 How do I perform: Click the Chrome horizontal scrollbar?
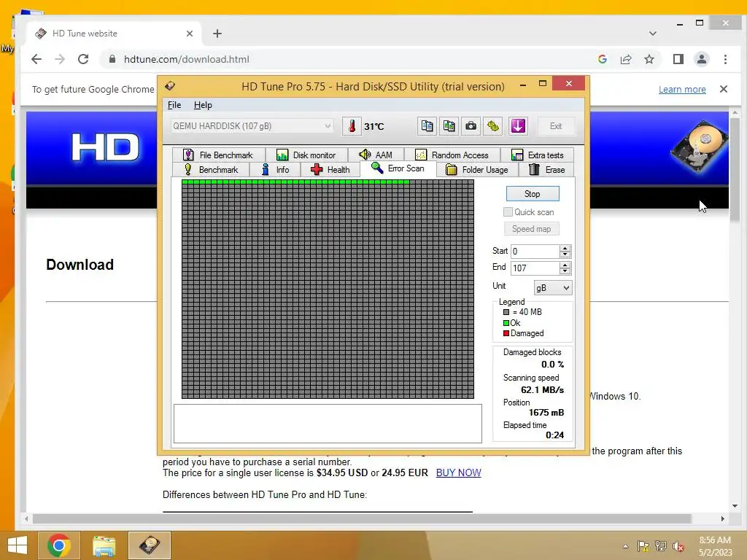(x=362, y=518)
